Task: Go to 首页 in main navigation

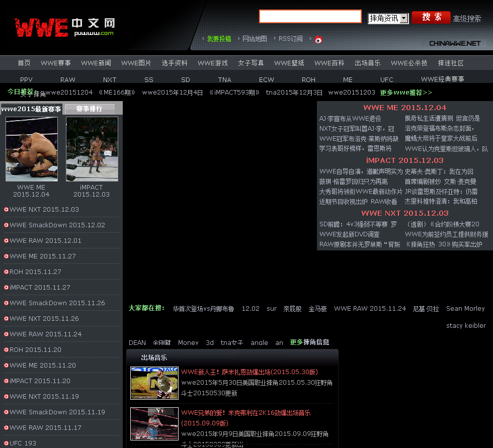Action: pyautogui.click(x=24, y=63)
